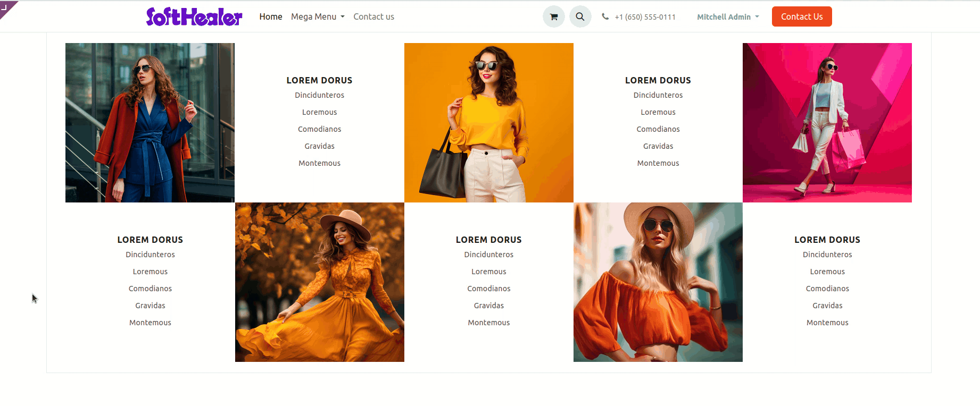
Task: Click Dincidunteros below the yellow sweater photo
Action: (x=489, y=255)
